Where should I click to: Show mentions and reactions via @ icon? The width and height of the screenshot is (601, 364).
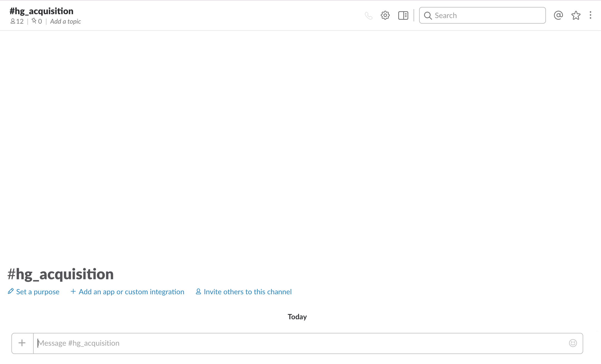558,15
